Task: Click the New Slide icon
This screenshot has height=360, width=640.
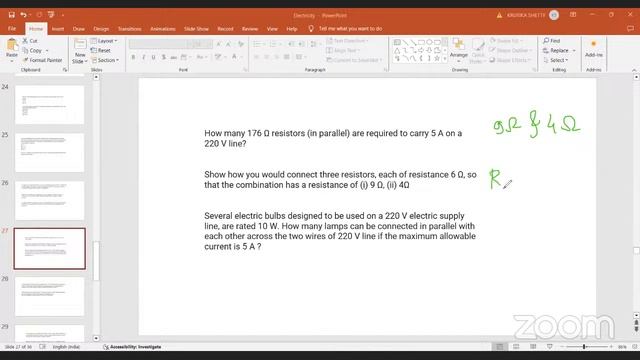Action: click(x=80, y=45)
